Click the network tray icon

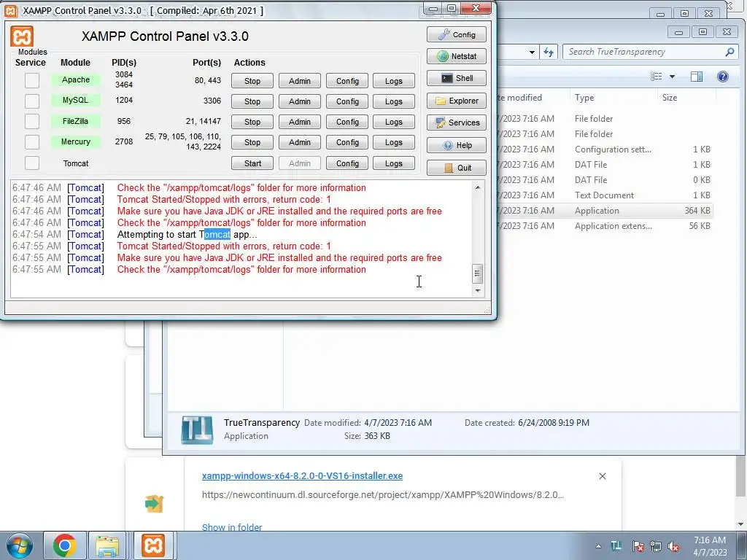tap(656, 545)
